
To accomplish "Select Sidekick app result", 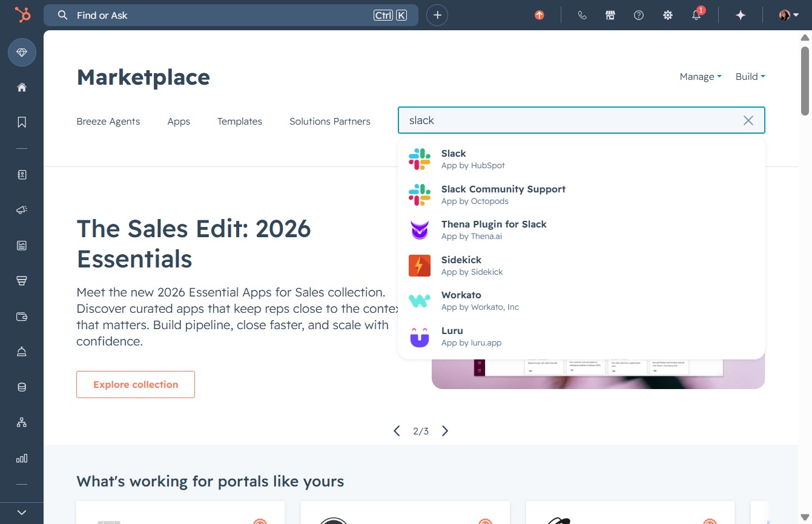I will (581, 266).
